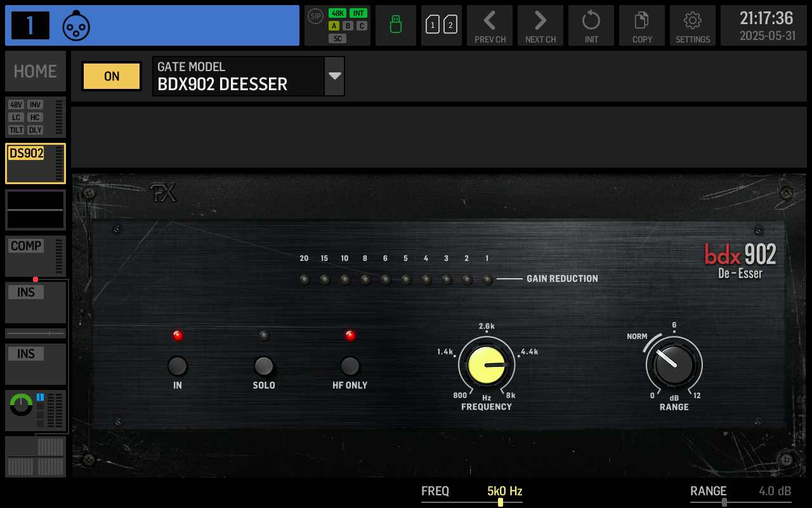
Task: Expand the input processing block with 48V badge
Action: (35, 117)
